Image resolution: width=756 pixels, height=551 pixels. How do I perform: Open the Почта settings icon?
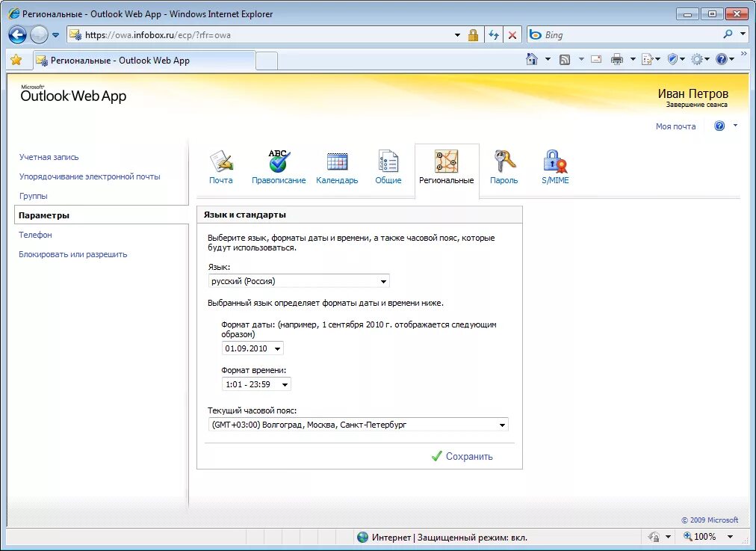pyautogui.click(x=221, y=167)
